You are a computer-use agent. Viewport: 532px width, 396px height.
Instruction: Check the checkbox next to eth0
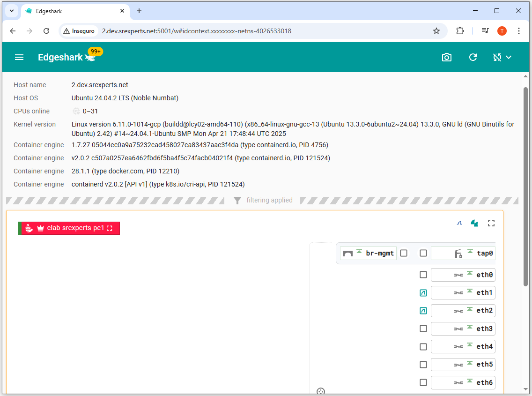click(423, 275)
